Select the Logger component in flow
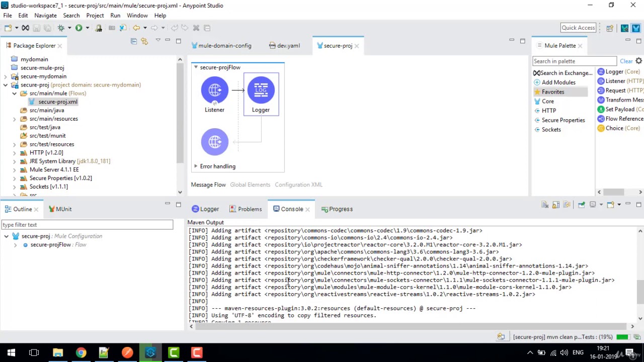 pyautogui.click(x=261, y=94)
